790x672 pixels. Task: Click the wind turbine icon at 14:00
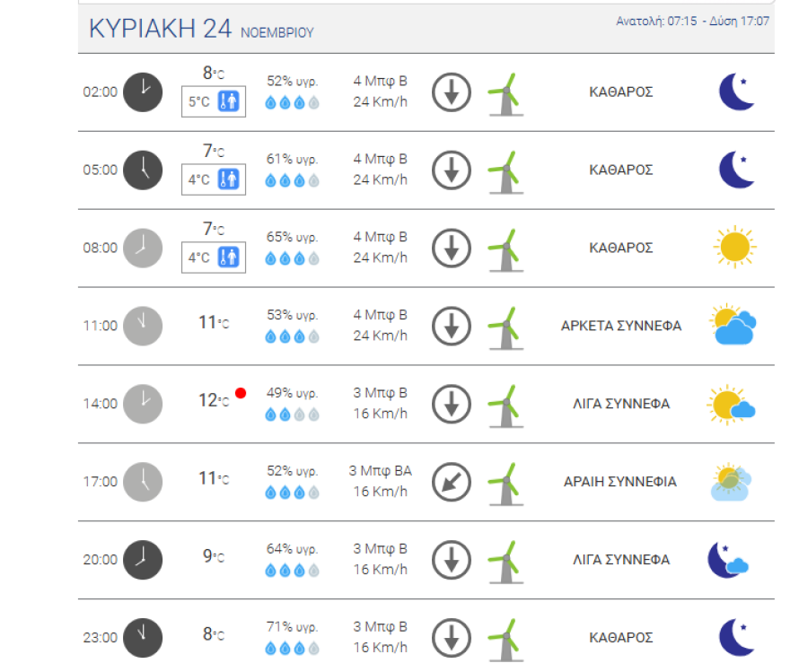505,404
